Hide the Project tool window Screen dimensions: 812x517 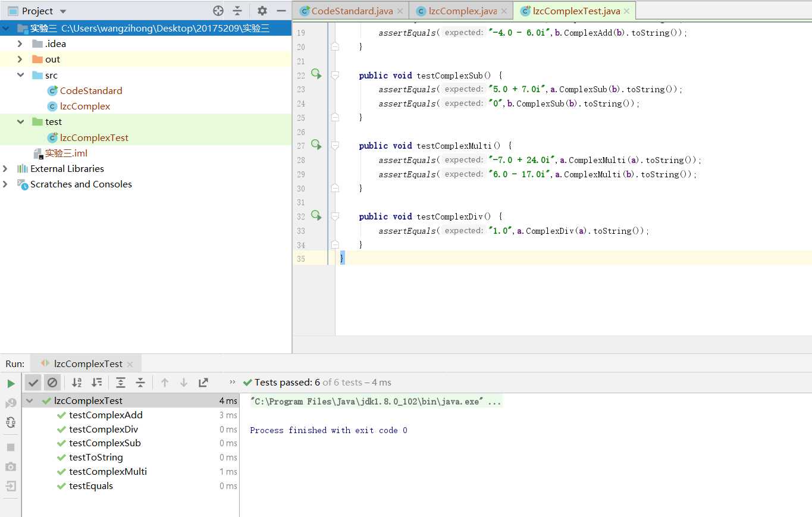coord(281,11)
